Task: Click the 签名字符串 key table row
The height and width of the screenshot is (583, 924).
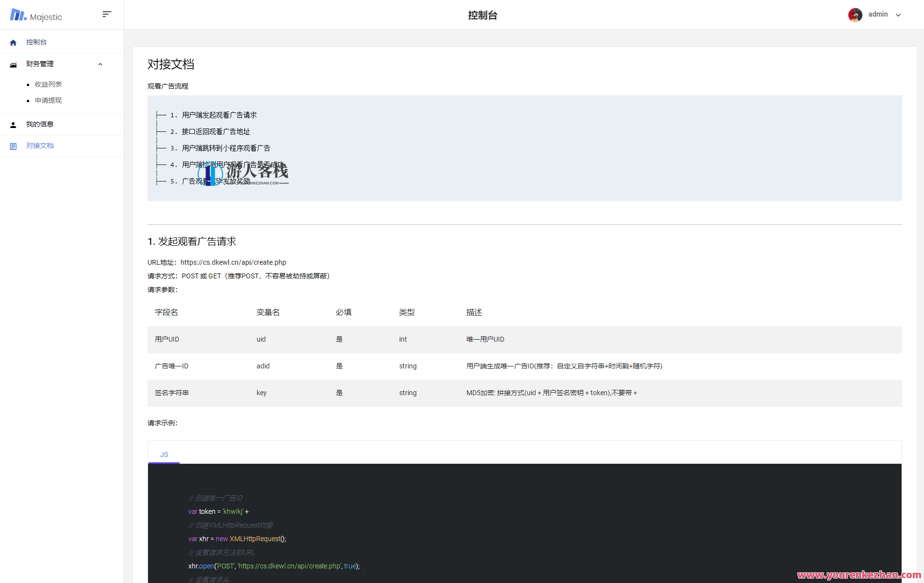Action: [524, 393]
